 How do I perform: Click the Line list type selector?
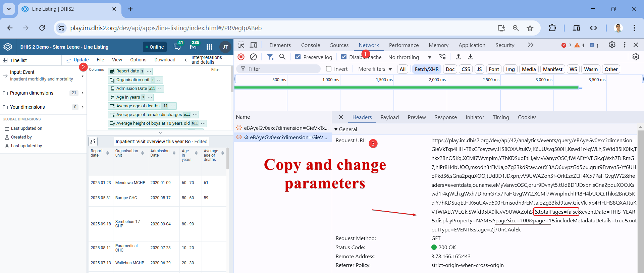(x=31, y=60)
